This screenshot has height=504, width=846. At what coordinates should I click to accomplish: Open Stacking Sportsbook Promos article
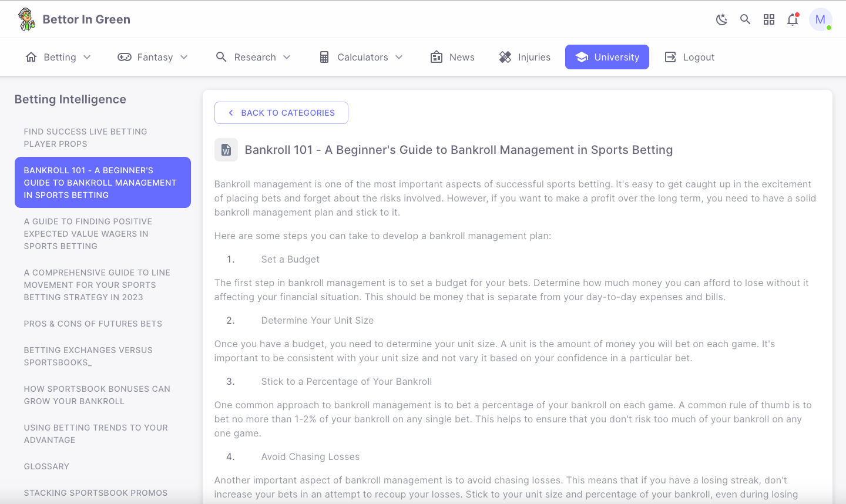click(x=103, y=493)
